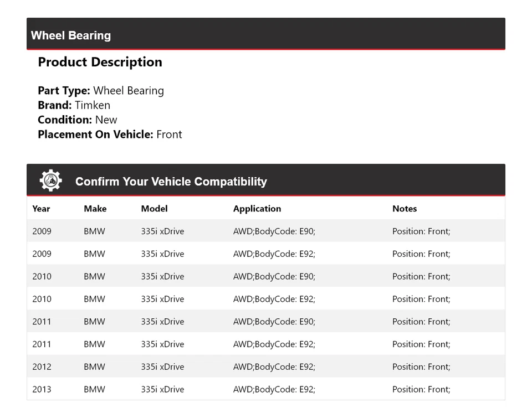
Task: Click Position: Front note in the 2013 row
Action: pyautogui.click(x=421, y=389)
